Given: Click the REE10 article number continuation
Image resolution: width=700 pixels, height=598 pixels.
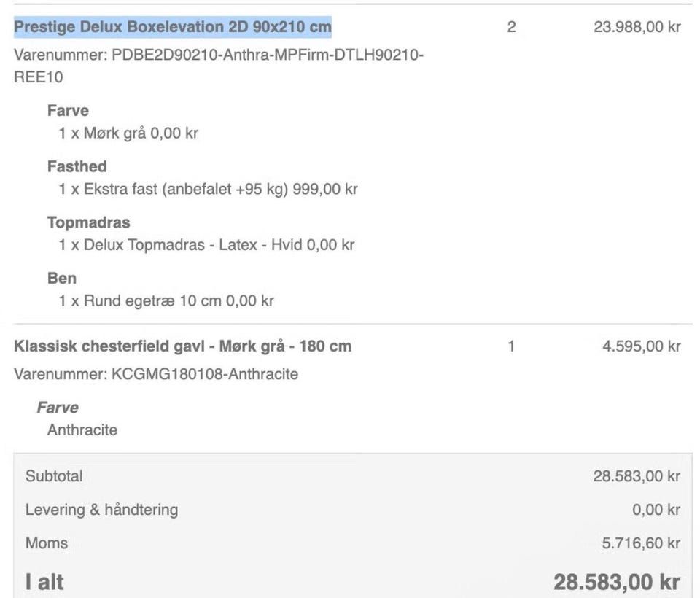Looking at the screenshot, I should [39, 77].
